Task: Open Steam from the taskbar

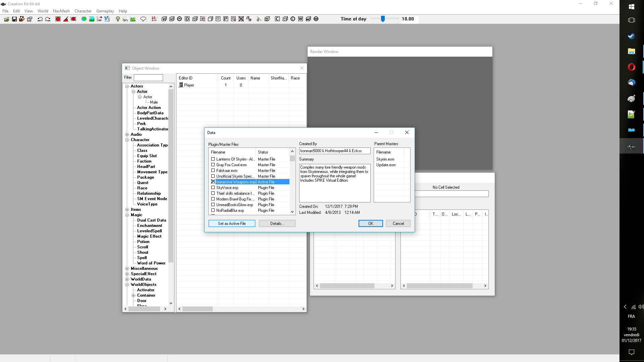Action: (x=631, y=36)
